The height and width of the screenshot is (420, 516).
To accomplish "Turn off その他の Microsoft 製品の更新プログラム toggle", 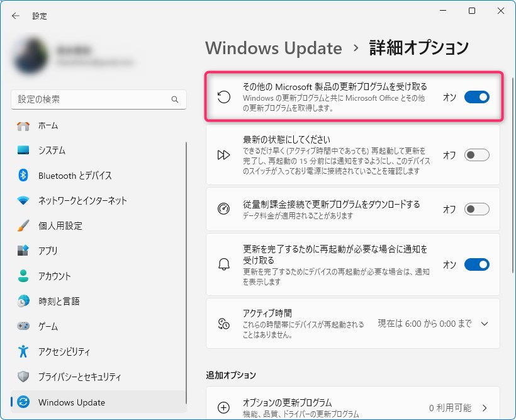I will pos(476,97).
